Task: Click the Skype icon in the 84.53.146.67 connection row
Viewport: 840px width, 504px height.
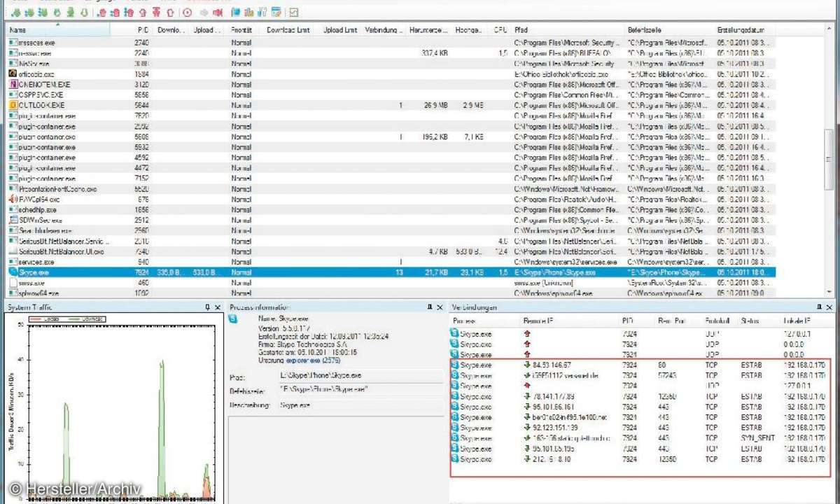Action: (455, 365)
